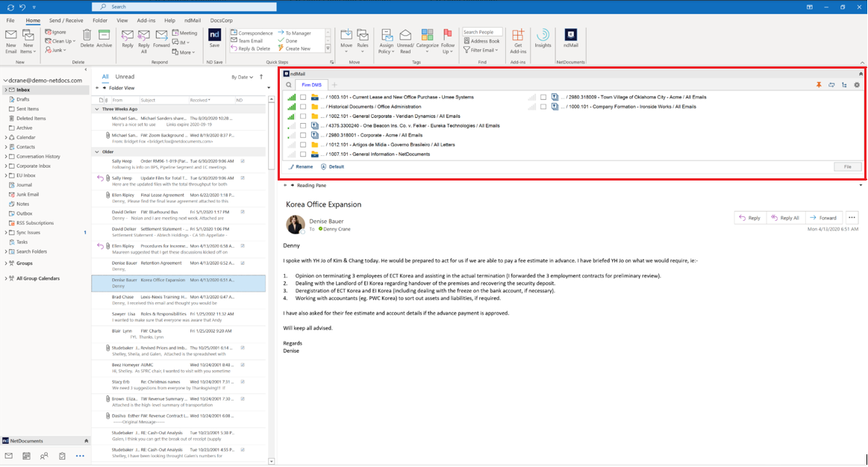
Task: Show only Unread messages in the list
Action: click(x=125, y=77)
